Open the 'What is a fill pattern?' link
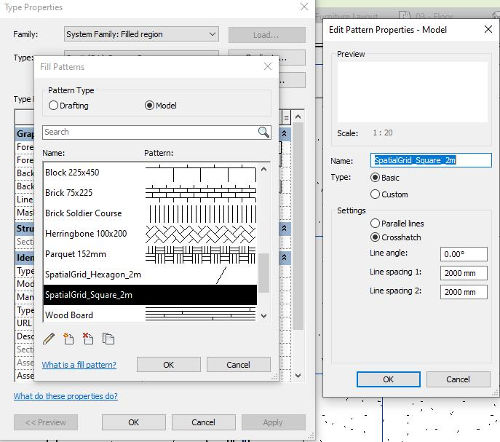Screen dimensions: 500x442 pos(79,365)
